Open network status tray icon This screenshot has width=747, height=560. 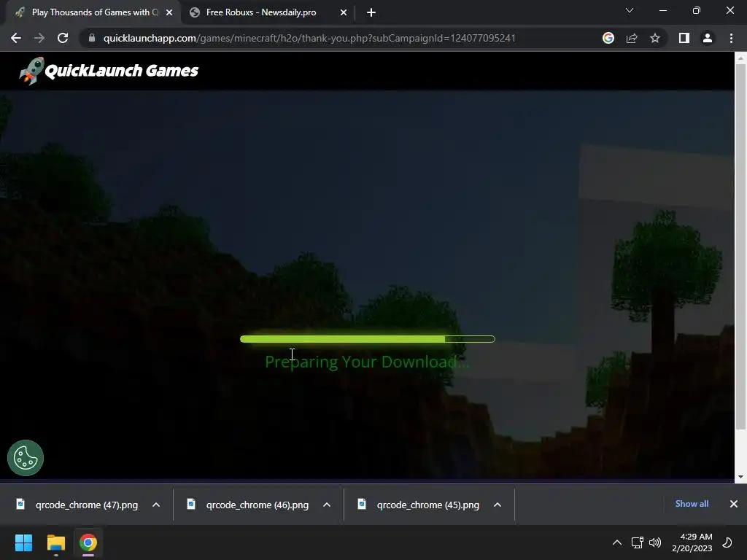pyautogui.click(x=637, y=542)
